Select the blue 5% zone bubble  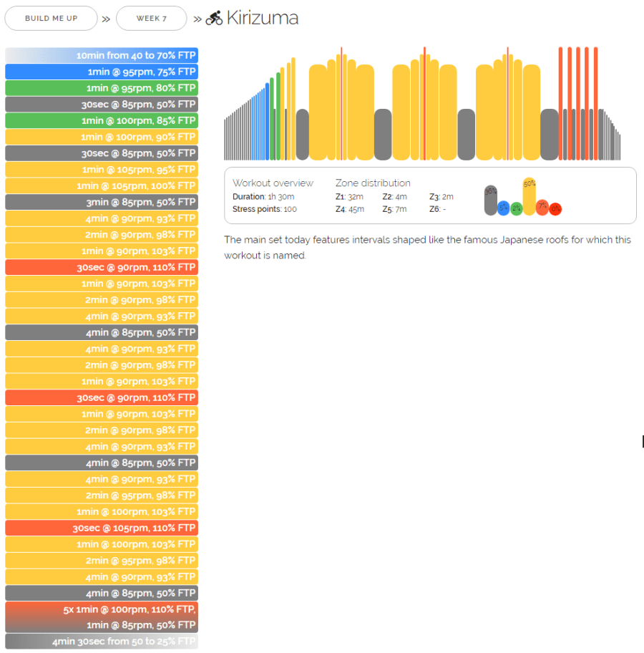[504, 208]
